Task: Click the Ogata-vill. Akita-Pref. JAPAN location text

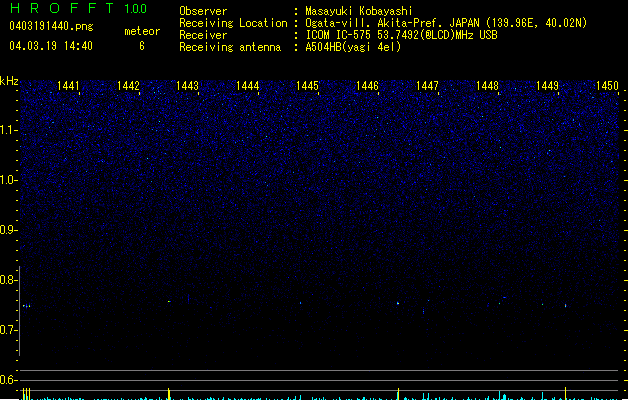Action: 446,23
